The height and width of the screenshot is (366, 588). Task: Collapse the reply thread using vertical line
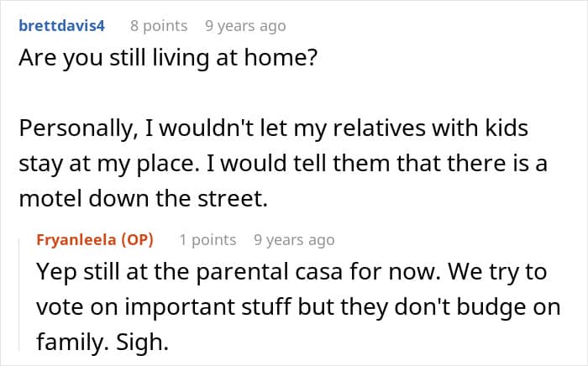click(20, 294)
